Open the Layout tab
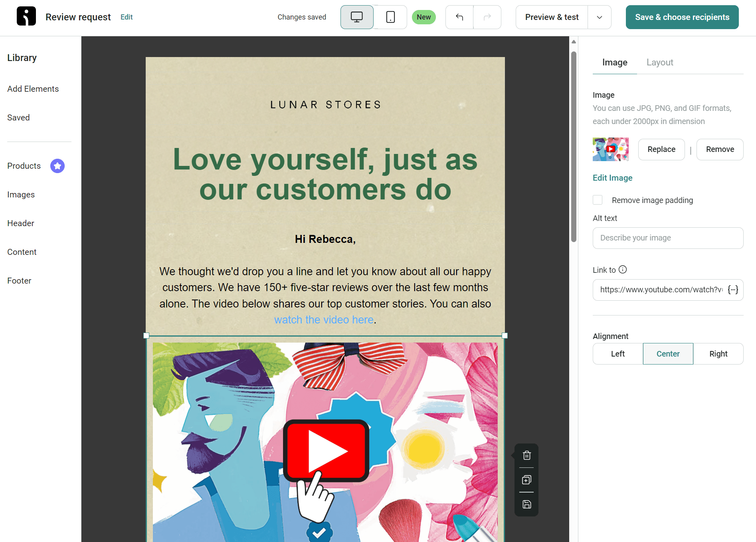756x542 pixels. click(x=660, y=62)
